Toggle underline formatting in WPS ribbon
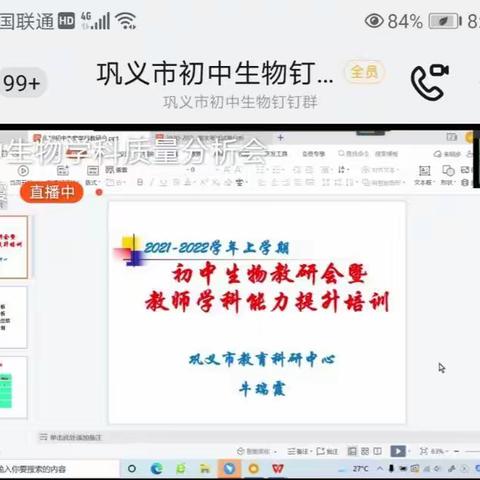480x480 pixels. [163, 182]
